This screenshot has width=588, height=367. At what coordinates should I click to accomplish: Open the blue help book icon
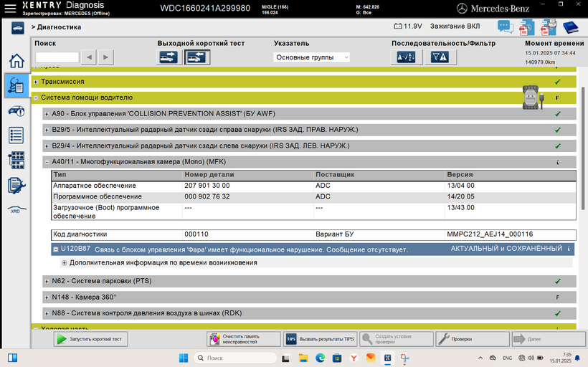pos(570,27)
